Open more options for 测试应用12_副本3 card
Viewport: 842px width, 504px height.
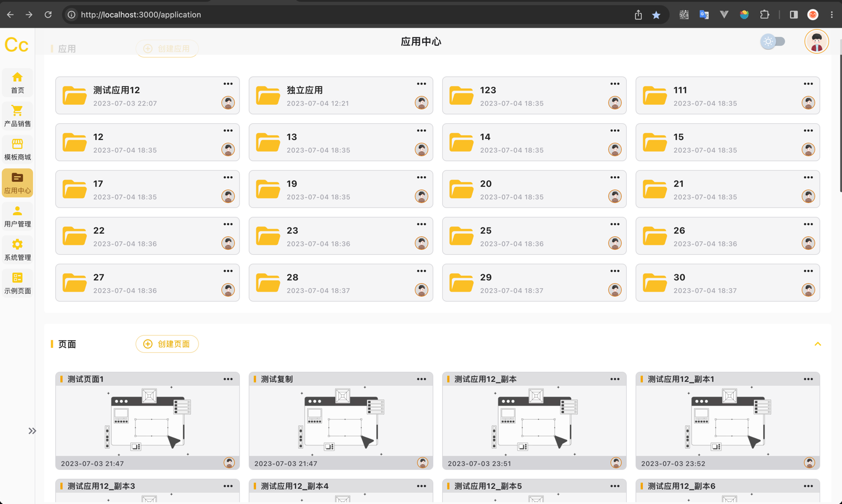click(x=228, y=486)
